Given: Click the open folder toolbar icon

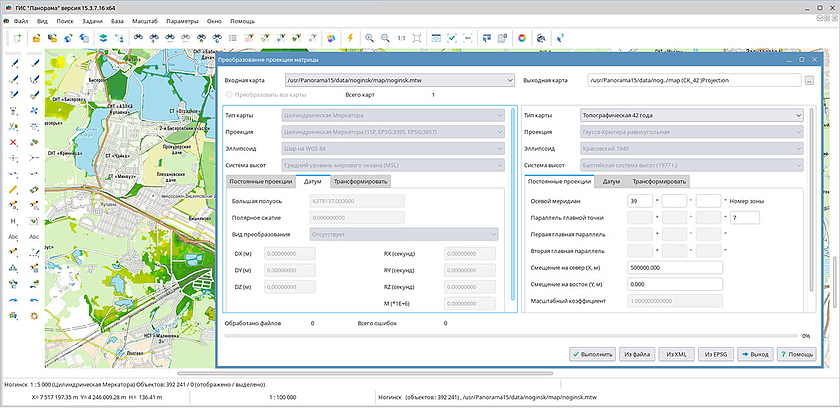Looking at the screenshot, I should (x=36, y=38).
